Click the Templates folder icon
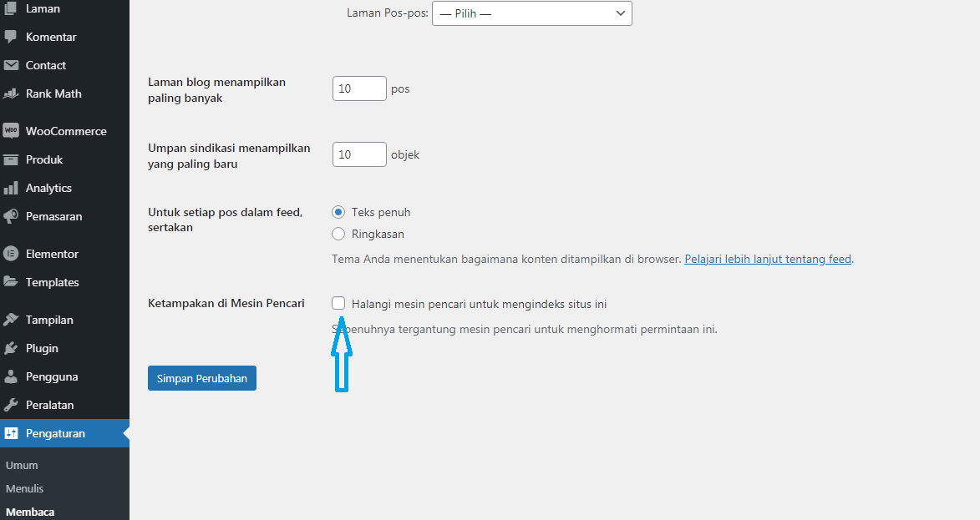The image size is (980, 520). coord(11,282)
